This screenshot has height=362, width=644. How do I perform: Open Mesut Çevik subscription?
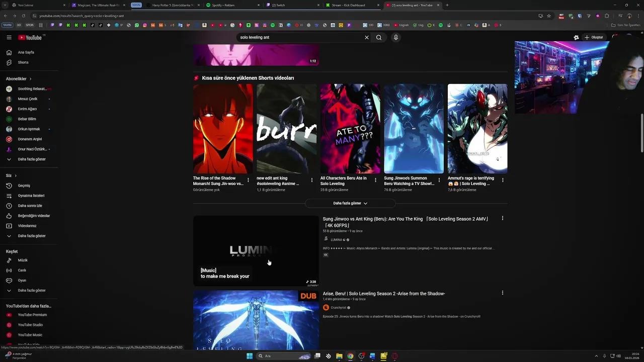(x=29, y=99)
